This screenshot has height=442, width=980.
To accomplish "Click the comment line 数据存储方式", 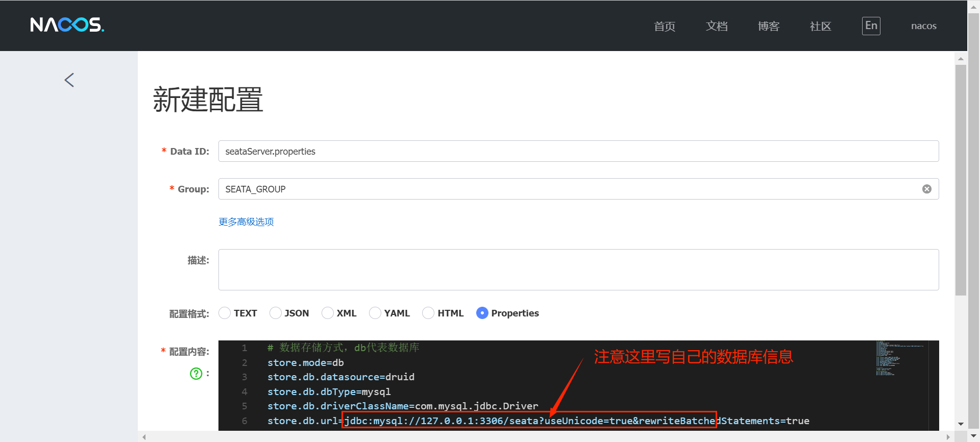I will (344, 348).
